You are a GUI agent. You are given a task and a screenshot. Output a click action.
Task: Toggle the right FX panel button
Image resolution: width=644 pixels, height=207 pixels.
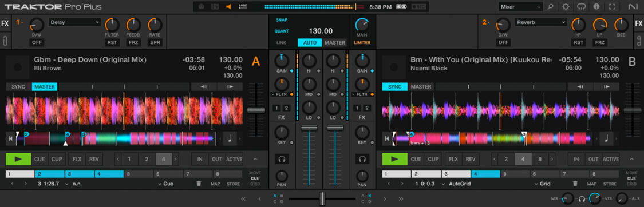tap(639, 23)
